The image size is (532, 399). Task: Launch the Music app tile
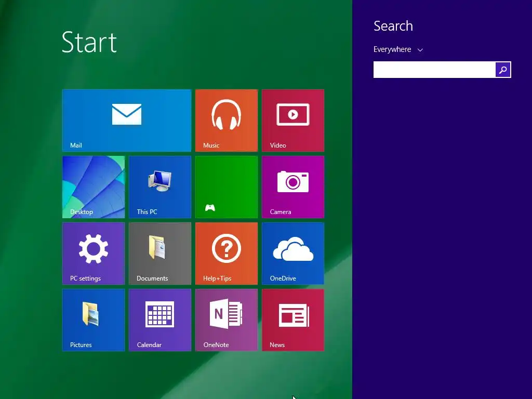pyautogui.click(x=227, y=121)
